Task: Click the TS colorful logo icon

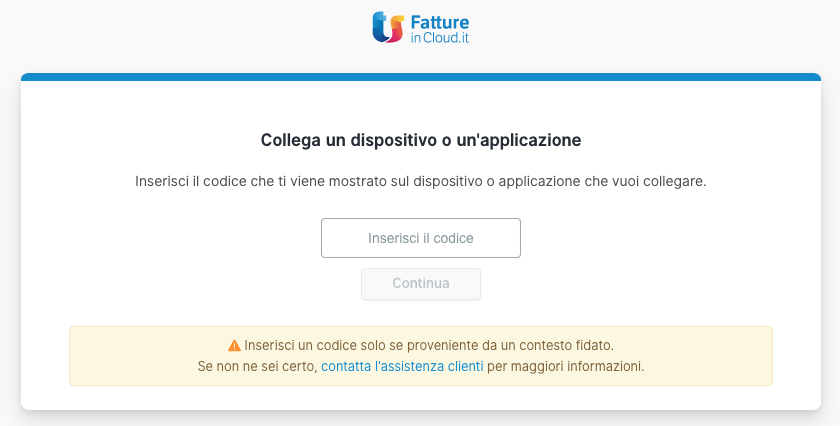Action: 388,27
